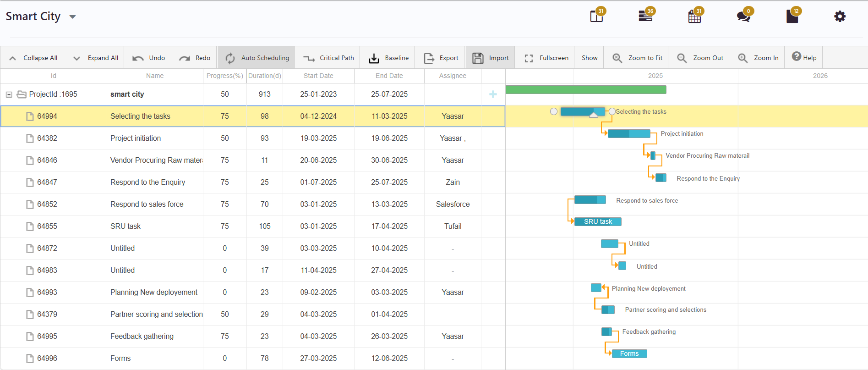Image resolution: width=868 pixels, height=370 pixels.
Task: Click the green smart city summary bar
Action: [x=586, y=89]
